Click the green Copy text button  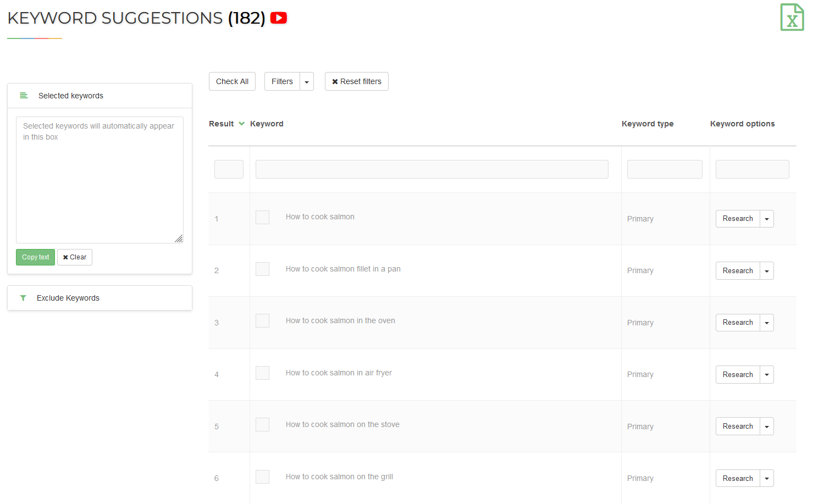(36, 257)
